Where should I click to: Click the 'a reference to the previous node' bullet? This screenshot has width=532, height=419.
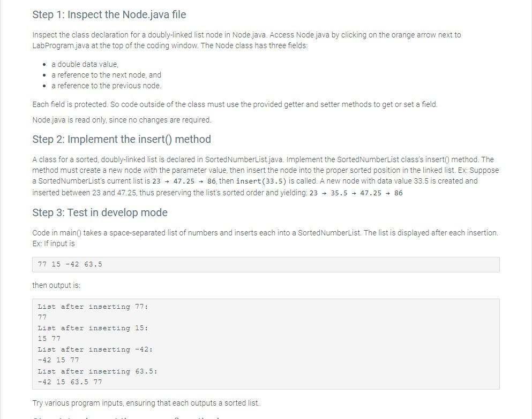point(106,86)
